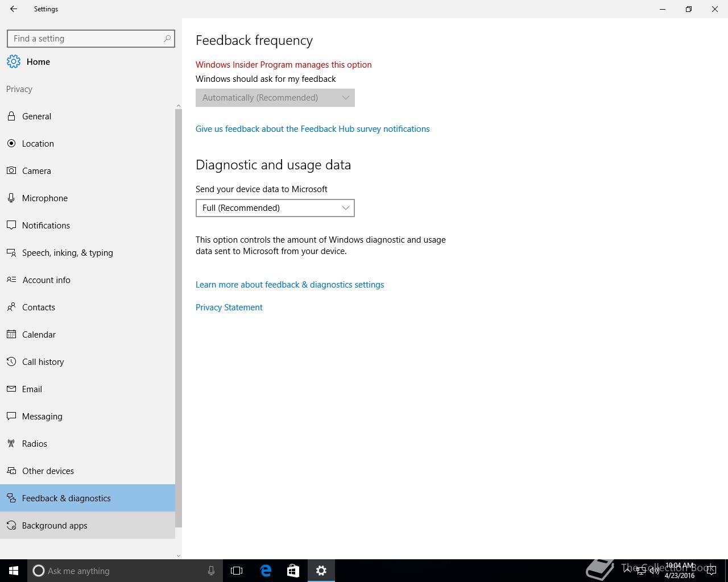The image size is (728, 582).
Task: Click the sidebar scrollbar up arrow
Action: [x=179, y=106]
